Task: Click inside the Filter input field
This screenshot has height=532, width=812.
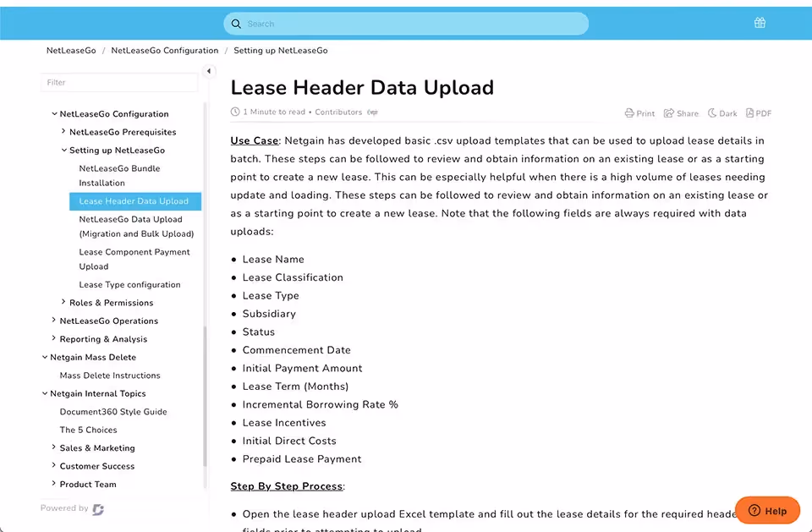Action: (x=118, y=82)
